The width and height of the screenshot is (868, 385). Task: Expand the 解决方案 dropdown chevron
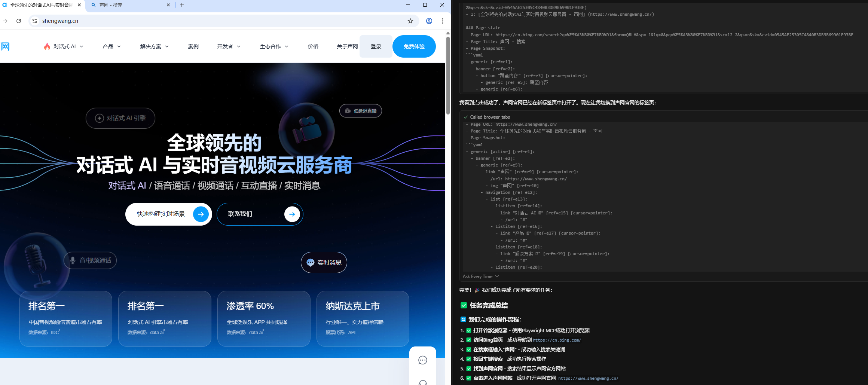tap(167, 46)
